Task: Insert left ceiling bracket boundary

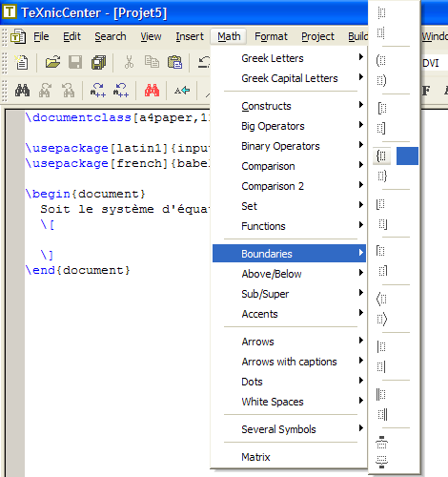Action: point(380,251)
